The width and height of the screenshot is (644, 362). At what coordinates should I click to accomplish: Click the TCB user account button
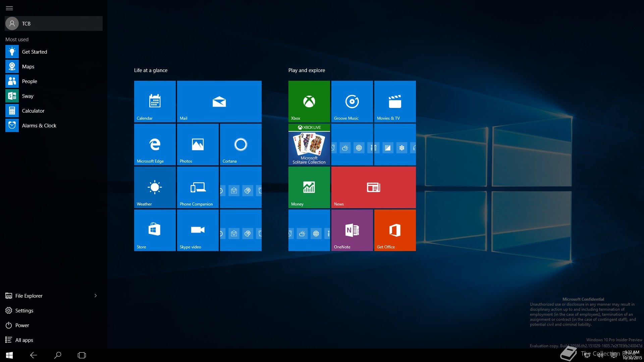tap(54, 23)
